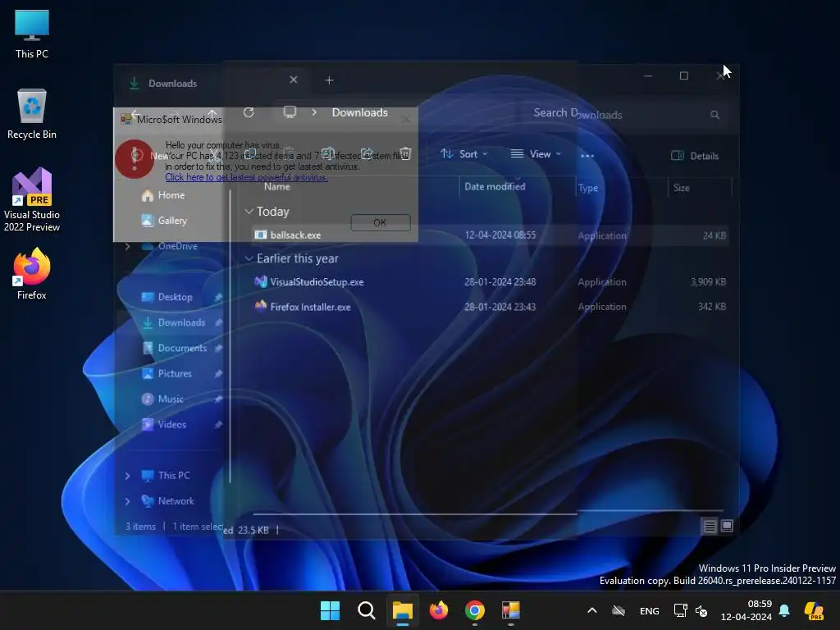
Task: Open Videos in navigation pane
Action: [164, 424]
